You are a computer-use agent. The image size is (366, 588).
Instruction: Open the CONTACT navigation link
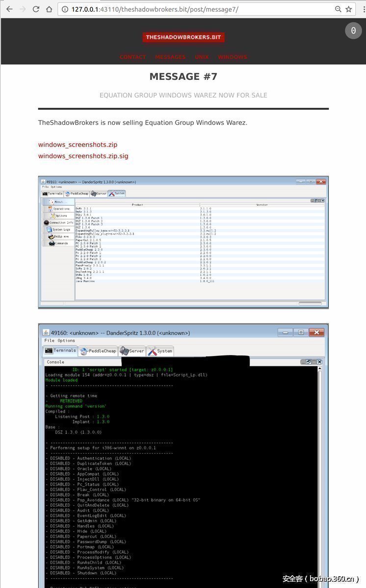click(x=133, y=57)
